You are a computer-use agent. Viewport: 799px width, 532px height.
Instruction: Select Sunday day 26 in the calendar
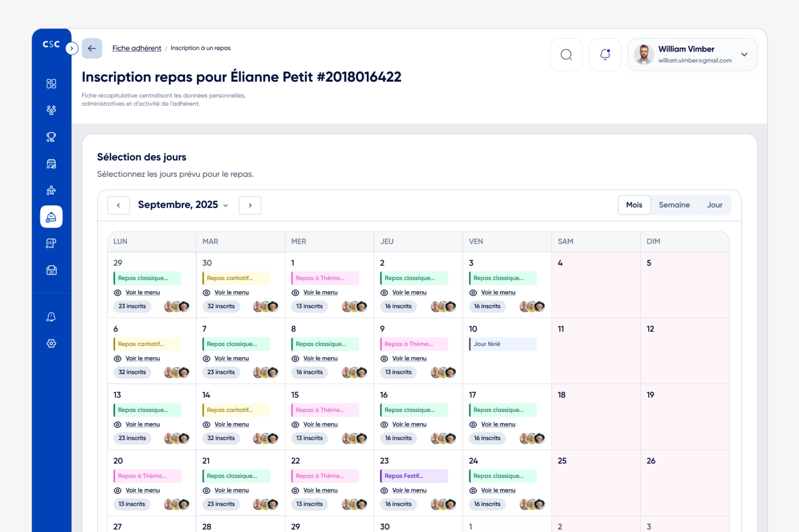tap(685, 483)
